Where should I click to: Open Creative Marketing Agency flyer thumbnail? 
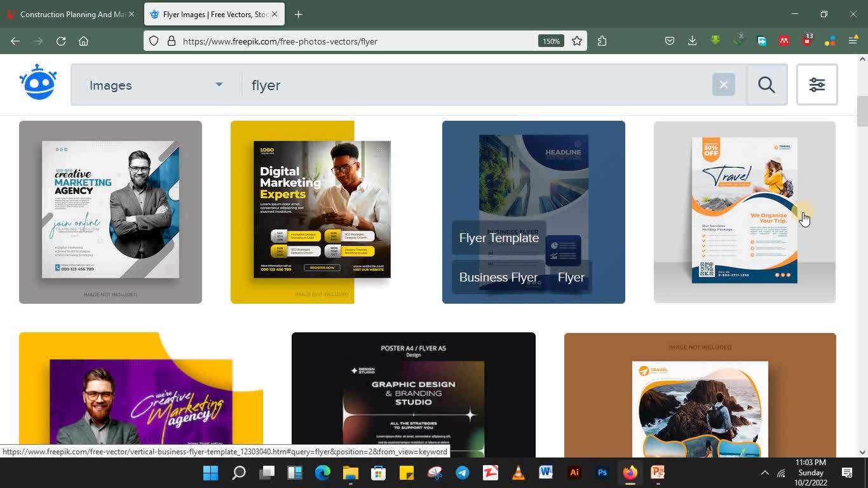(111, 212)
